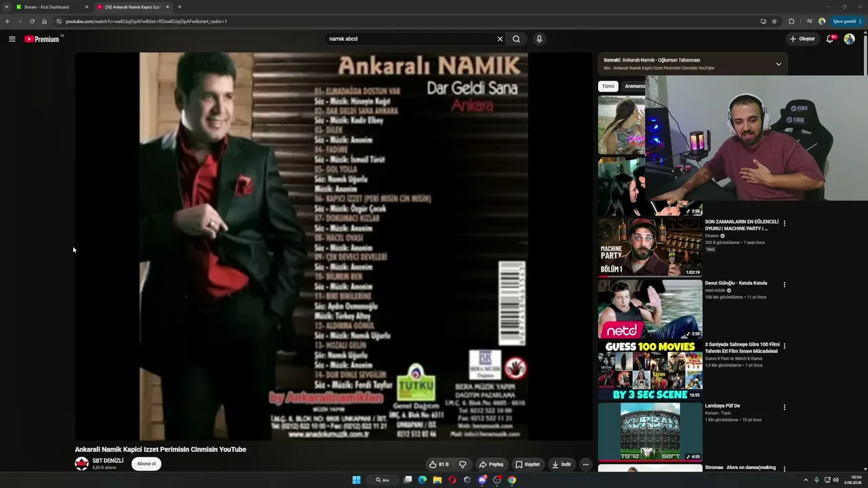Open the SBT DENİZLİ channel name link
This screenshot has width=868, height=488.
tap(108, 461)
